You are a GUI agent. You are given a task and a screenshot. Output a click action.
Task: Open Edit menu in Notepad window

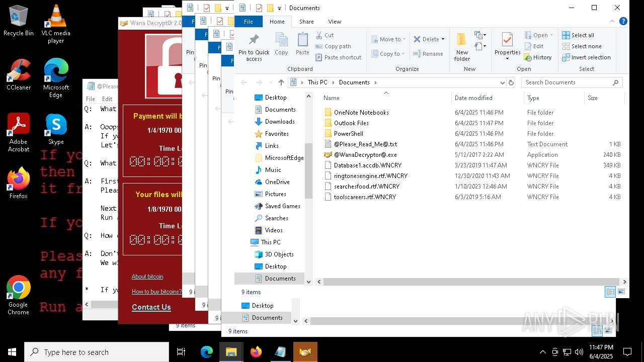coord(107,99)
